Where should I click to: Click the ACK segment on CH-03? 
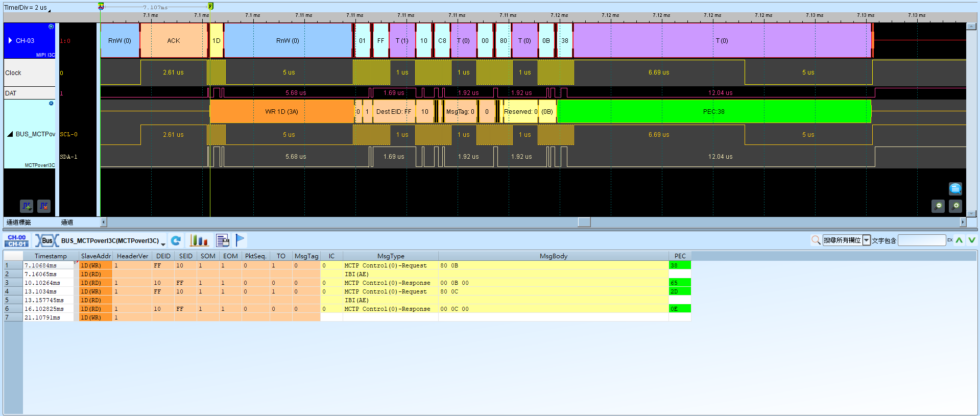pyautogui.click(x=174, y=40)
